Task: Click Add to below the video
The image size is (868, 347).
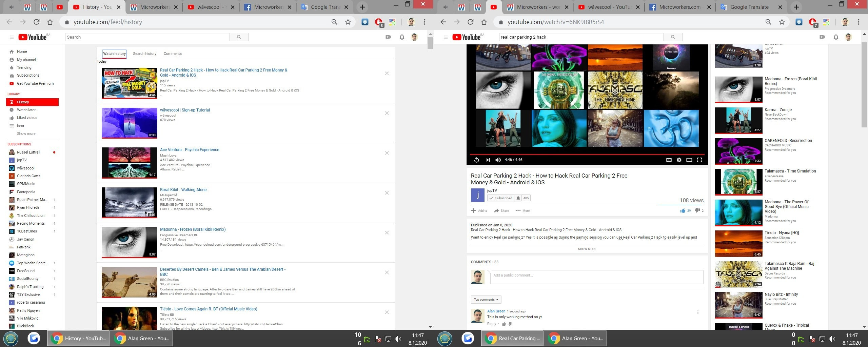Action: point(479,211)
